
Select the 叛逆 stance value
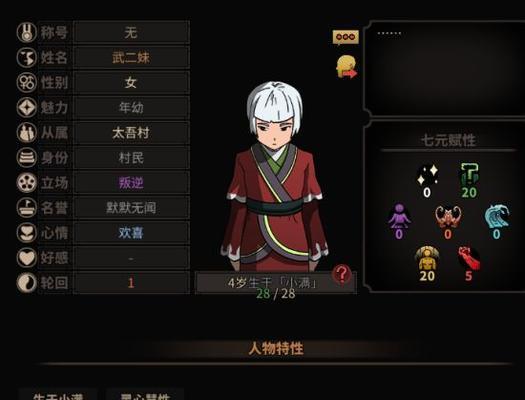tap(131, 183)
